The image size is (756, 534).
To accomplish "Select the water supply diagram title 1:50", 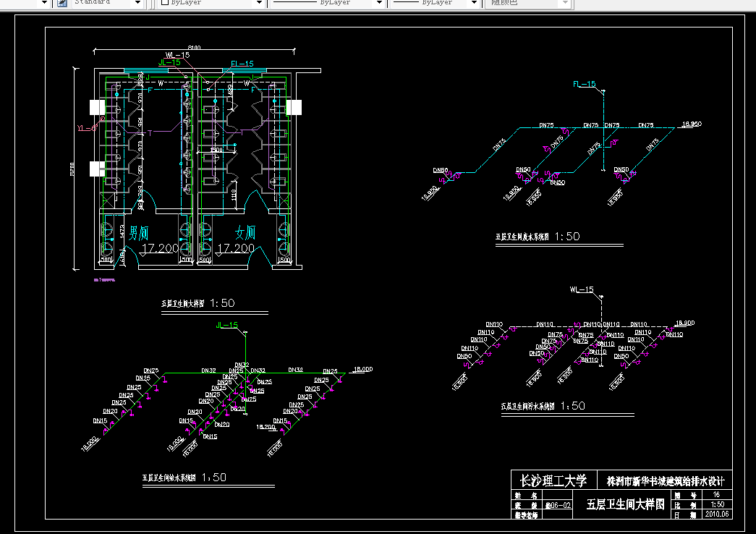I will [184, 478].
